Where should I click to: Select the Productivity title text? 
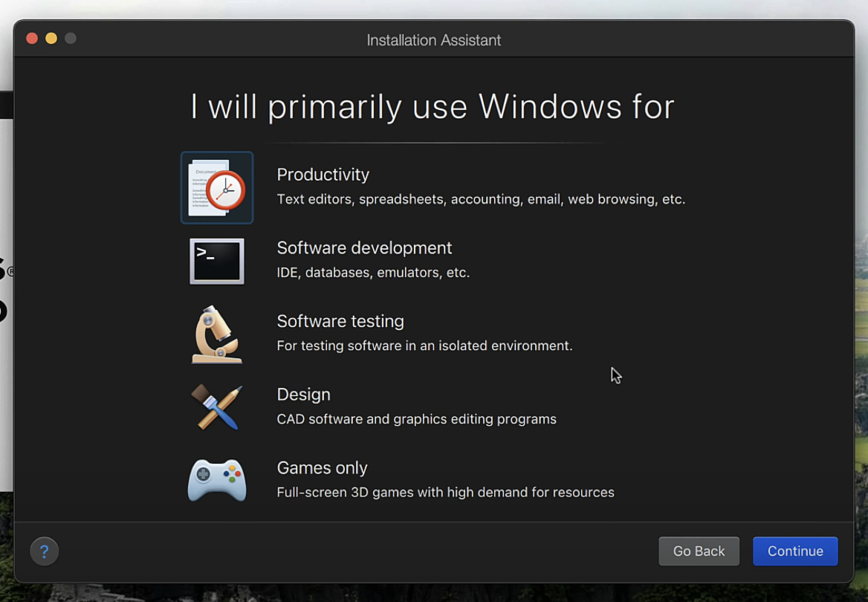click(x=323, y=175)
